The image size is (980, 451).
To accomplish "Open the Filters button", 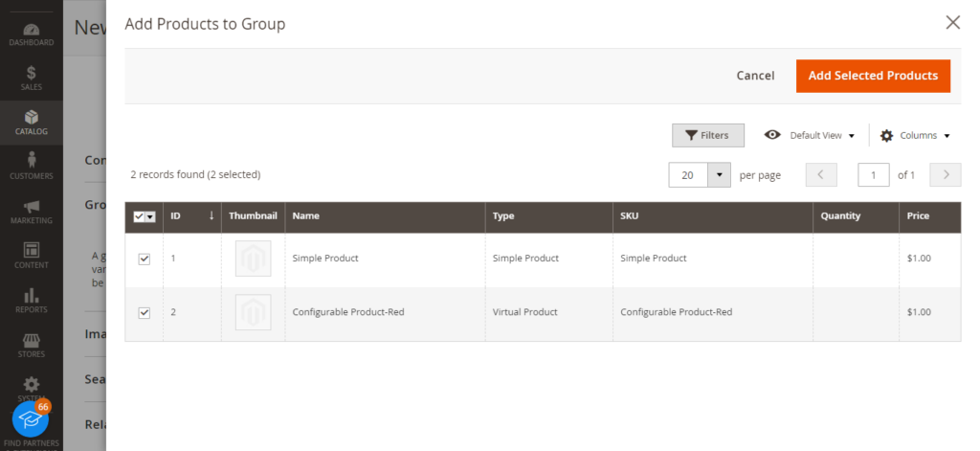I will (x=708, y=135).
